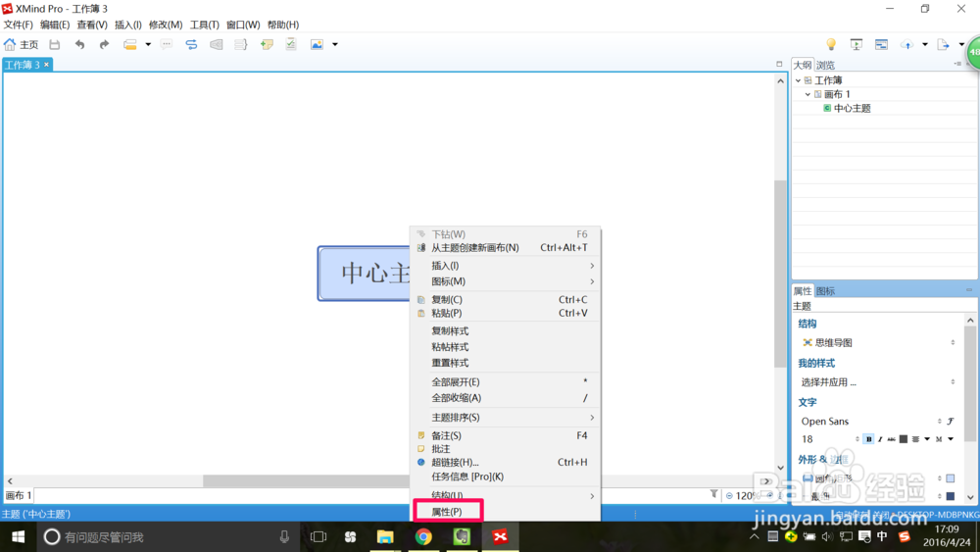Toggle italic text formatting

tap(880, 439)
